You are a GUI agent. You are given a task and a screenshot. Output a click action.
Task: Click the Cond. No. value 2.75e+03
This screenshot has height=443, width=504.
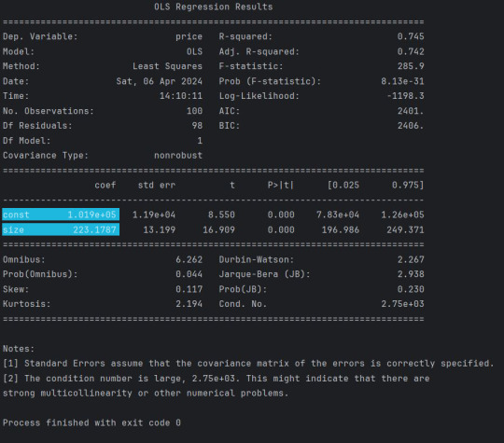[x=402, y=304]
